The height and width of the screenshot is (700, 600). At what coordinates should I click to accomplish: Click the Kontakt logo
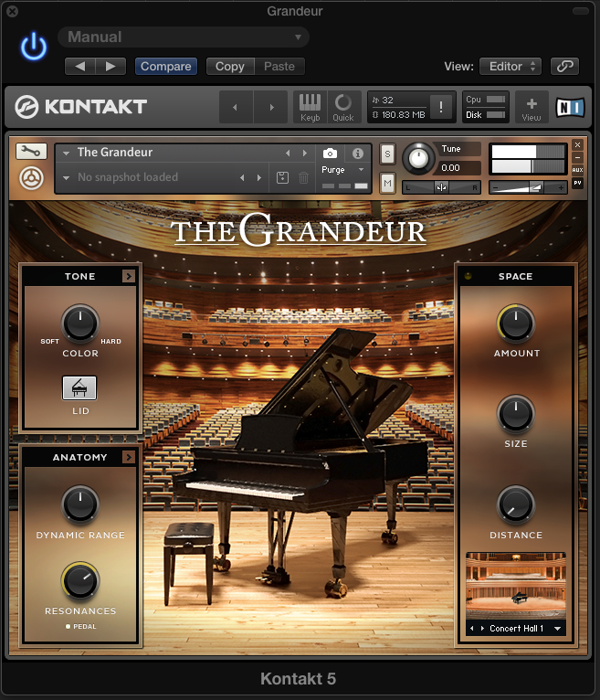point(80,107)
